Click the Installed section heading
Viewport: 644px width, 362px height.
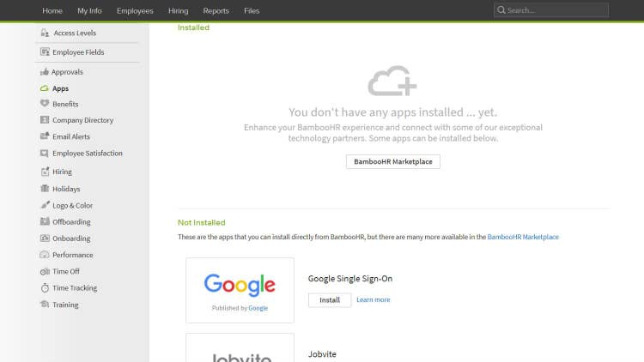(193, 27)
